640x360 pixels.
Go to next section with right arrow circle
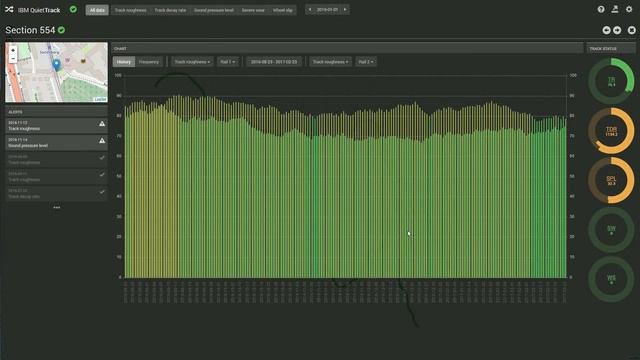(617, 30)
